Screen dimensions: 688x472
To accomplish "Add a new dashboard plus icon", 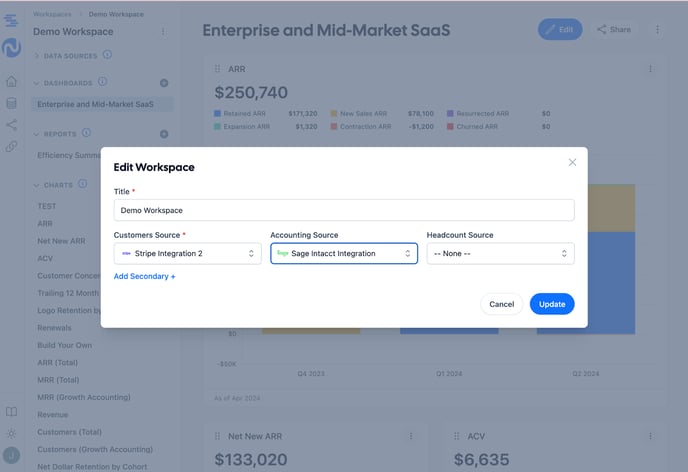I will tap(164, 83).
